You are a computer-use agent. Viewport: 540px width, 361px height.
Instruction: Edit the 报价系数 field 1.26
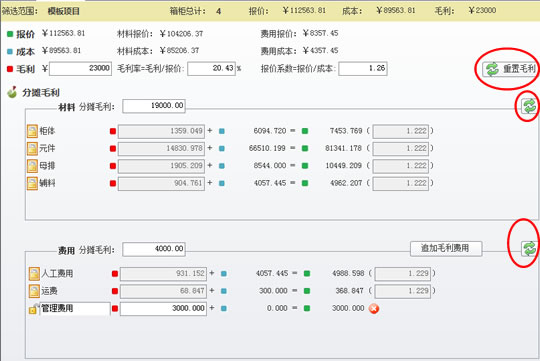click(363, 69)
